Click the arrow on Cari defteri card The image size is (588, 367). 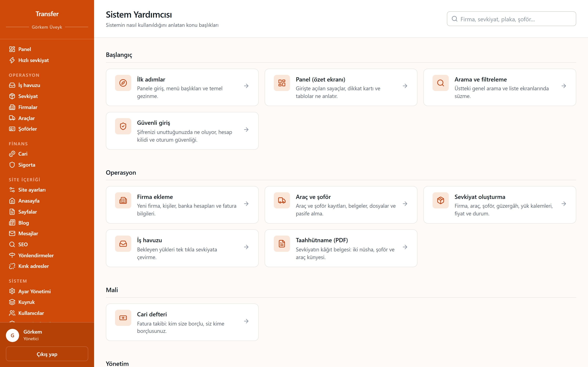pos(246,321)
